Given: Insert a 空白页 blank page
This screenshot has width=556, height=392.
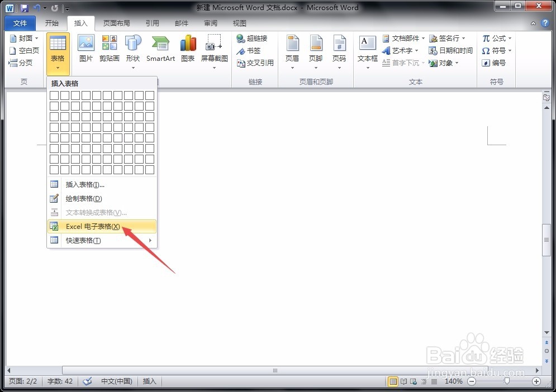Looking at the screenshot, I should pyautogui.click(x=24, y=51).
